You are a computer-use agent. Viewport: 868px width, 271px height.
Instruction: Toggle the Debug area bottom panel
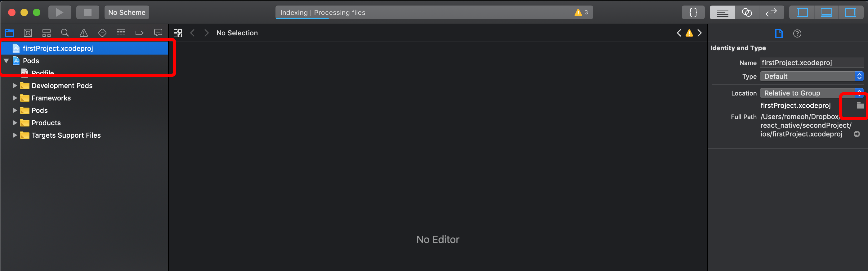coord(826,12)
